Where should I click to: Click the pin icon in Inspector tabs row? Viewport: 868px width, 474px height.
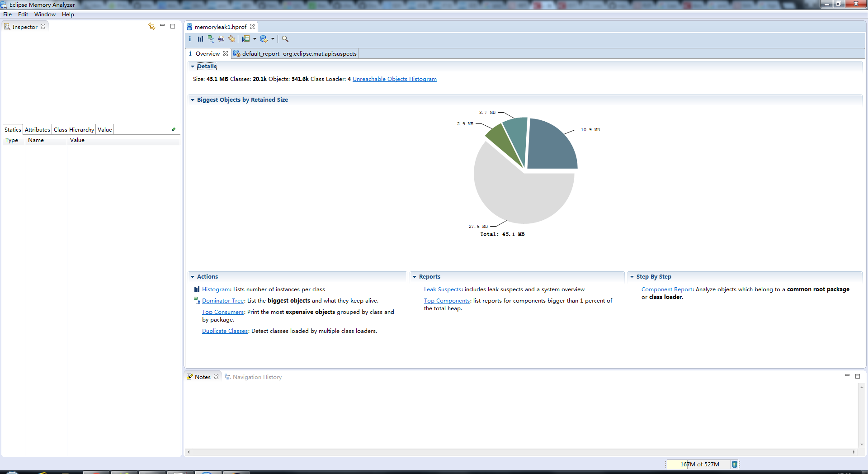[174, 129]
